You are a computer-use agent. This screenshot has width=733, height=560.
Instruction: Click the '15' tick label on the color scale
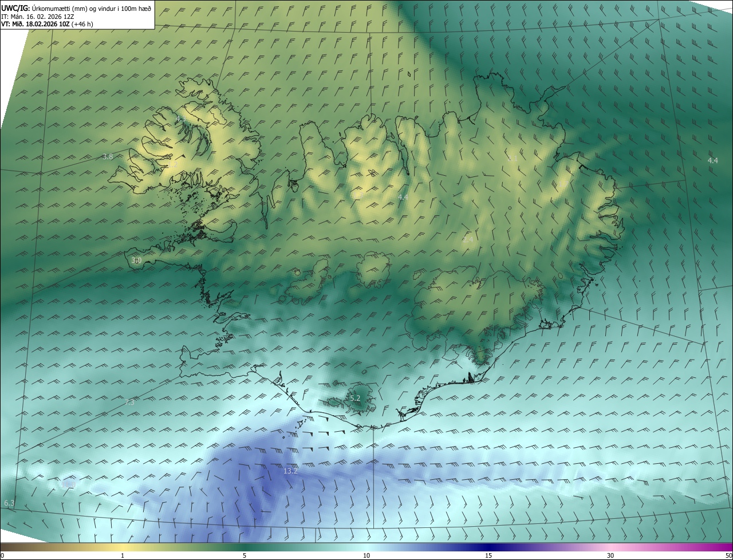[488, 555]
